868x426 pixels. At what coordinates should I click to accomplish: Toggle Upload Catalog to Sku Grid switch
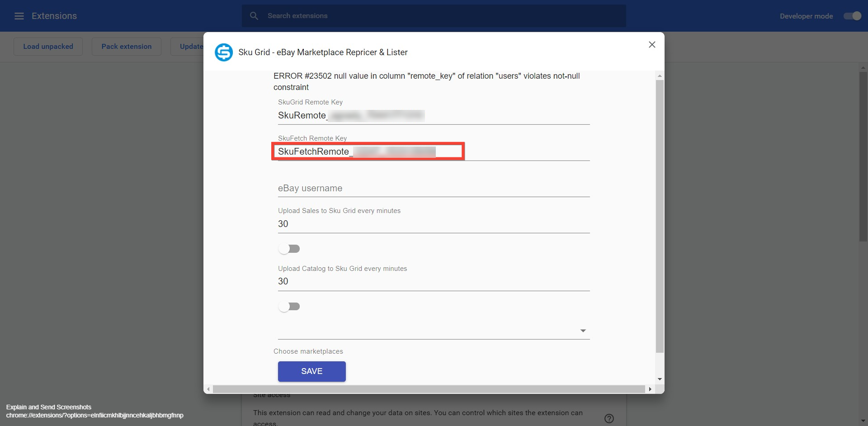(289, 307)
